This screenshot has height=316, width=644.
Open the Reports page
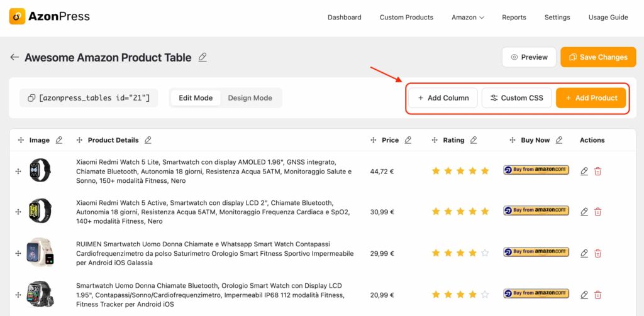coord(514,17)
